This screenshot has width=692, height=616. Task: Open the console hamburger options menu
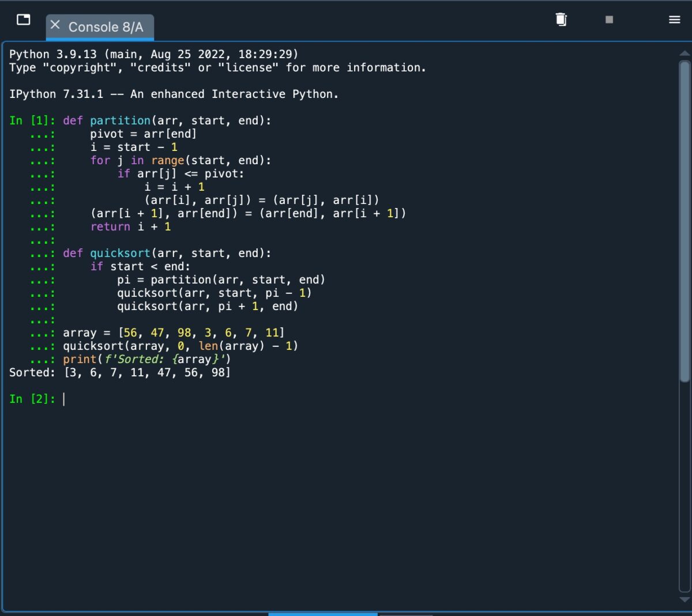point(674,20)
